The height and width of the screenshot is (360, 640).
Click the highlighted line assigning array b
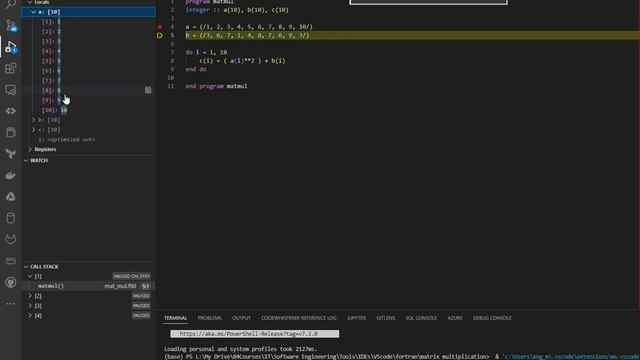[x=247, y=36]
